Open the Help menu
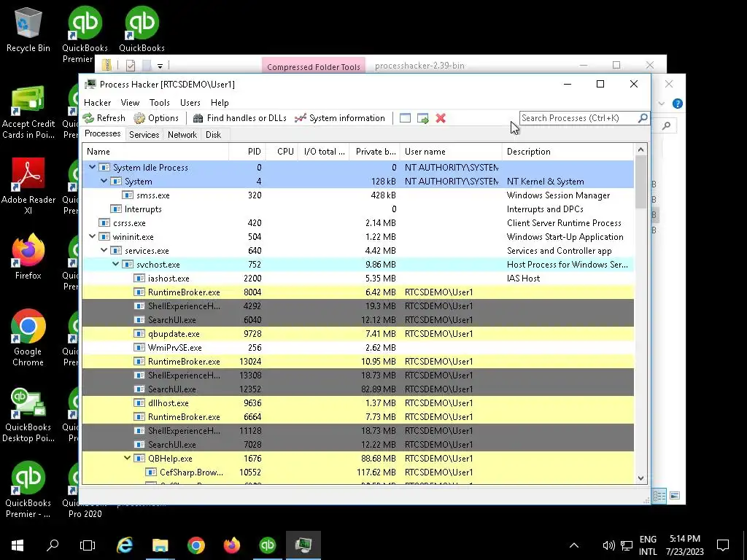Image resolution: width=747 pixels, height=560 pixels. [x=220, y=102]
